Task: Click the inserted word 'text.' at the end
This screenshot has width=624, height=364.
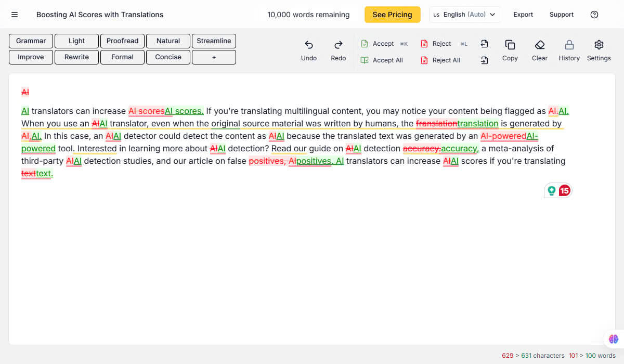Action: pos(45,173)
